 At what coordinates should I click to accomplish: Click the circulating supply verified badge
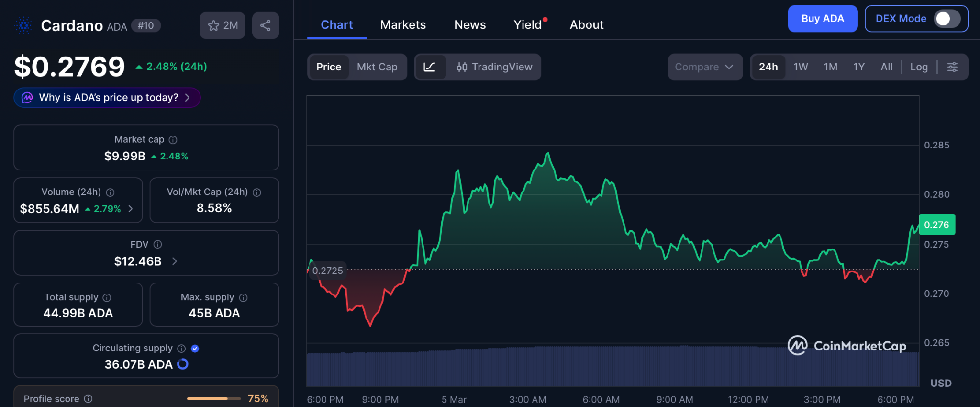(195, 349)
